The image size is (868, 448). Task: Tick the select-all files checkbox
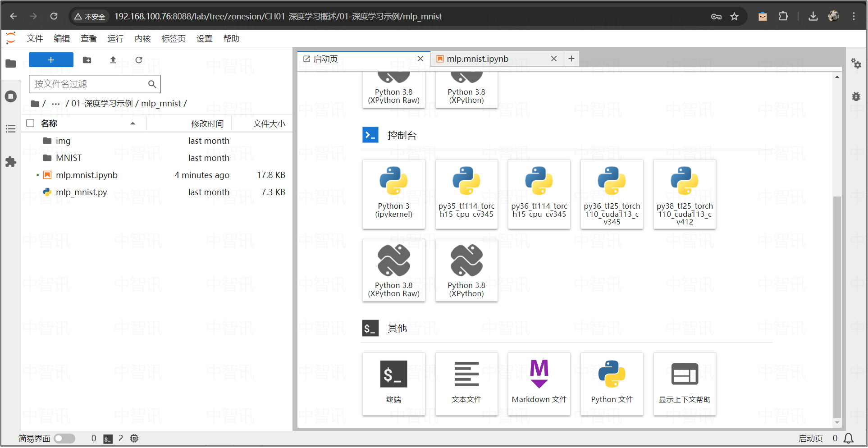coord(30,123)
